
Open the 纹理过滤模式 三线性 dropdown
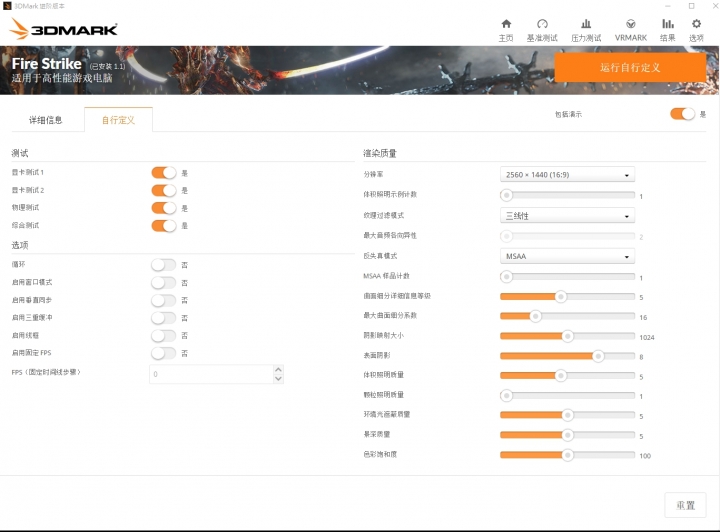567,216
